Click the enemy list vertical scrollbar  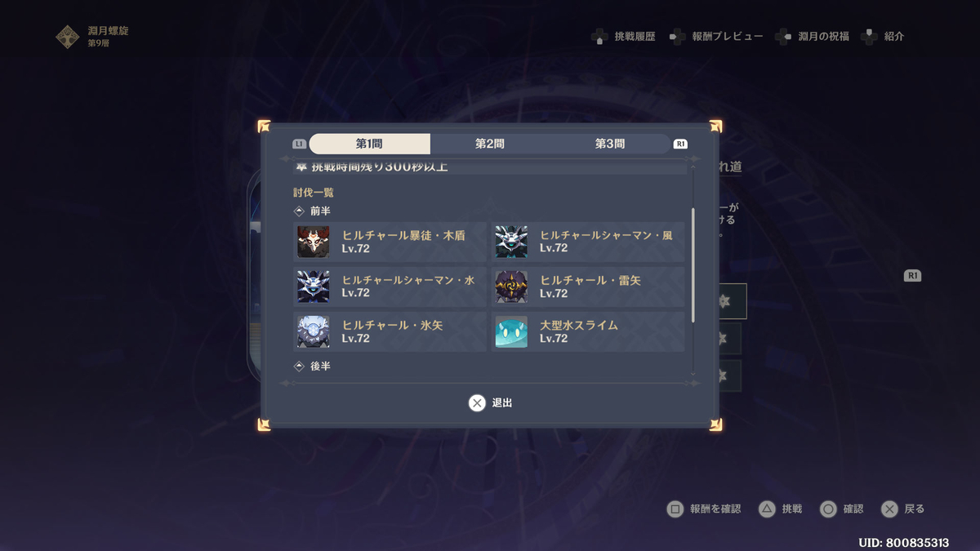coord(693,264)
